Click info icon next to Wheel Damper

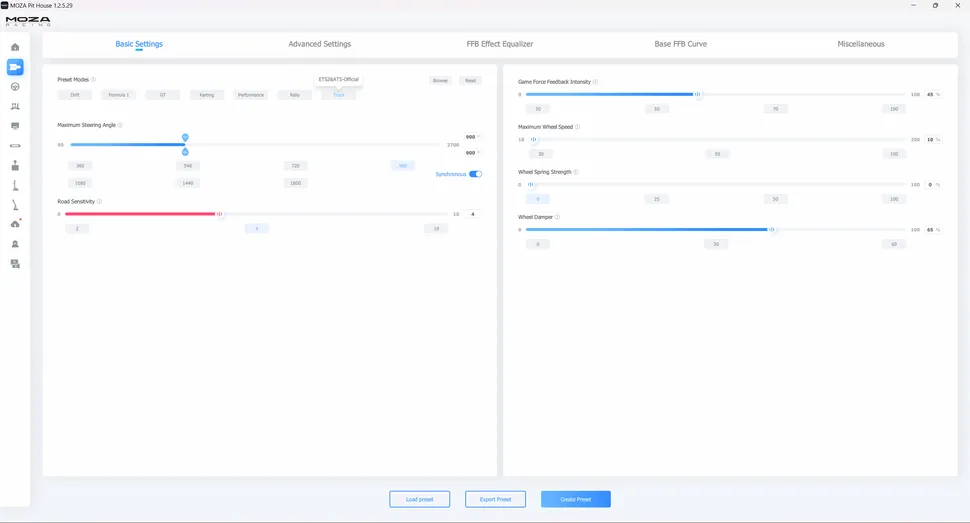(557, 217)
